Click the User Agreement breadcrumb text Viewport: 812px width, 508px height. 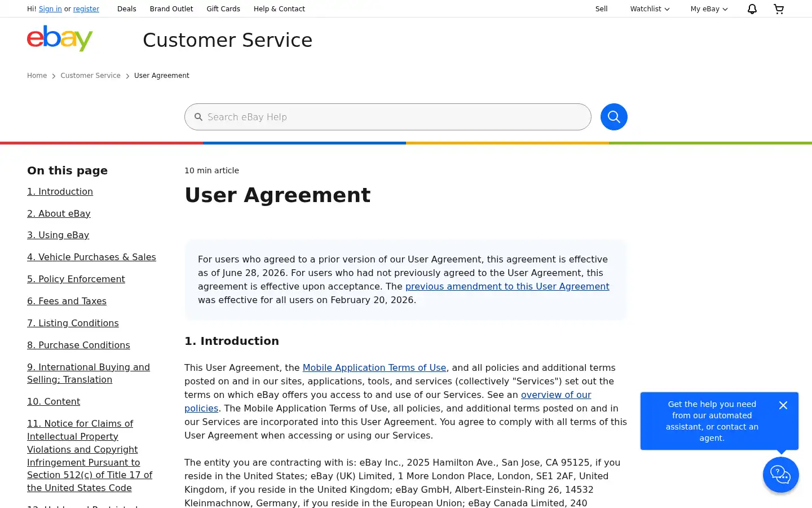pos(162,76)
